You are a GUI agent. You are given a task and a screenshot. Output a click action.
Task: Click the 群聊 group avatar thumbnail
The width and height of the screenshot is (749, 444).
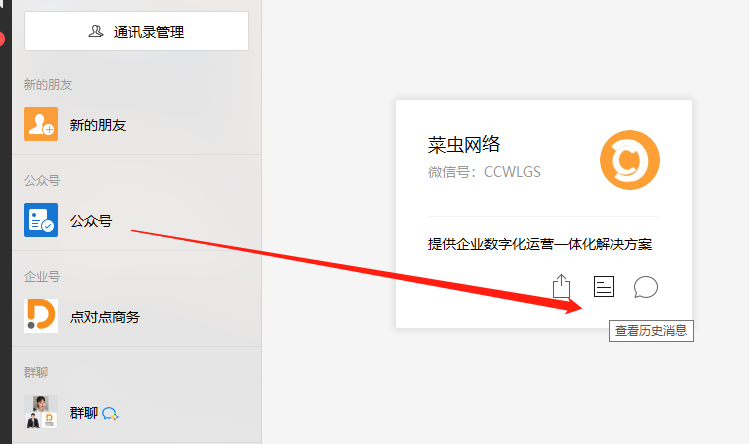[x=41, y=412]
